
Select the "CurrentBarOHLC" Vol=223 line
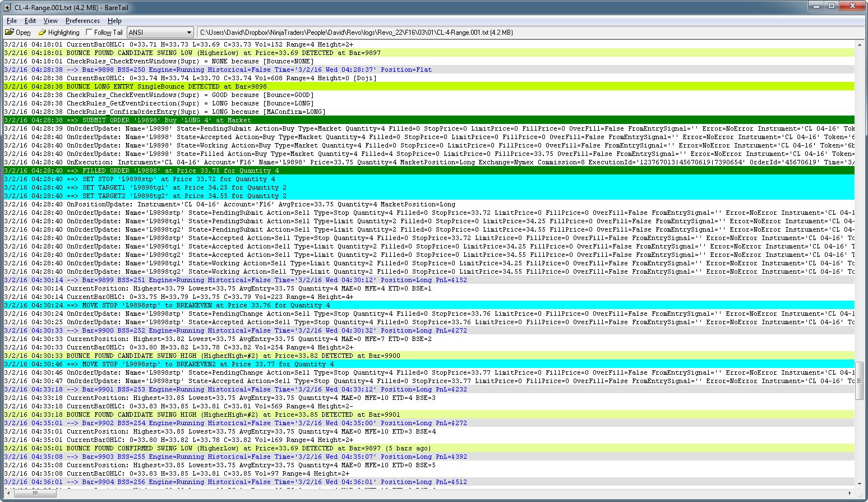(429, 297)
